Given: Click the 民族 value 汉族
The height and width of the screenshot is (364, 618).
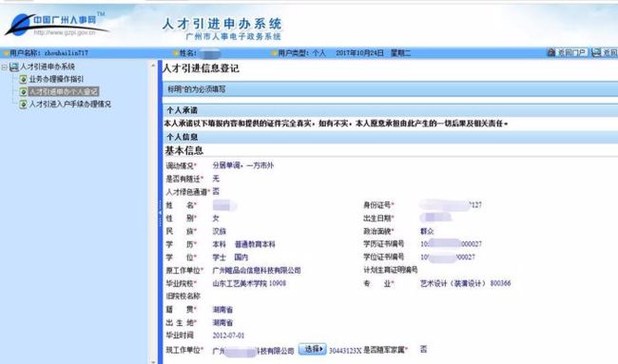Looking at the screenshot, I should coord(219,231).
